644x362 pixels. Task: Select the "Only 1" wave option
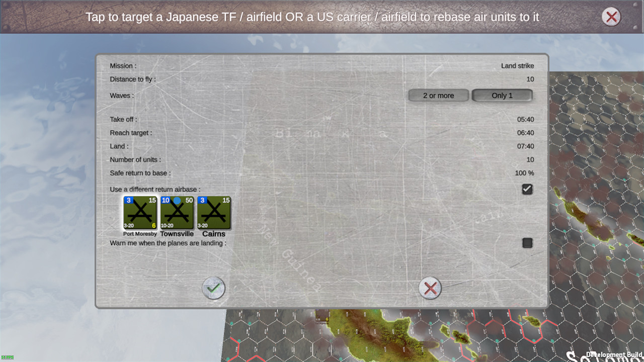tap(502, 96)
